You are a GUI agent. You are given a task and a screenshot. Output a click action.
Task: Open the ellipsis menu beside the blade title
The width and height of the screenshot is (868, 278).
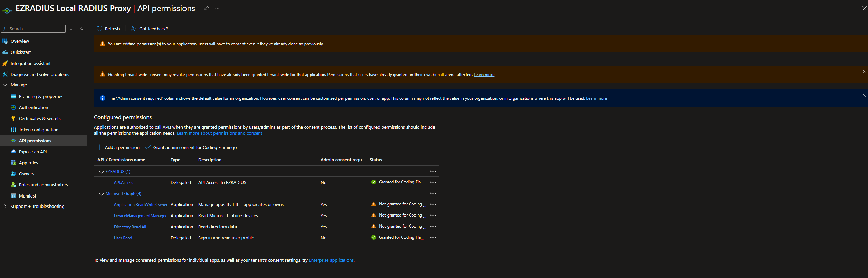click(217, 8)
